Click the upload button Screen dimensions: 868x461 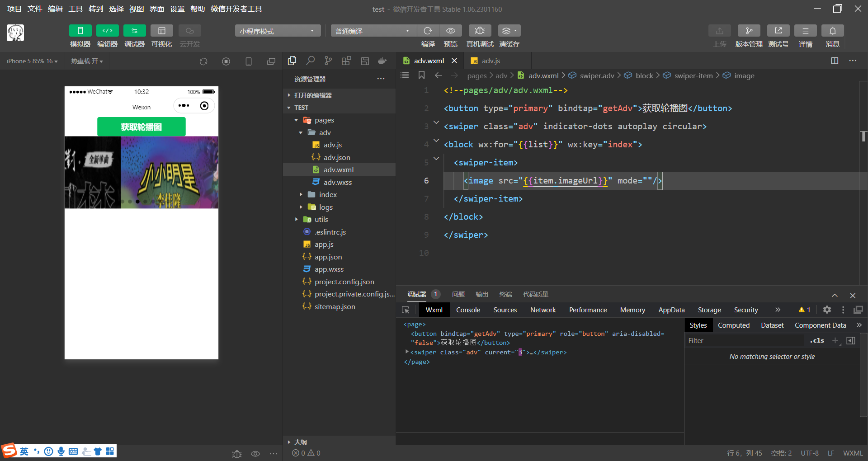(x=719, y=31)
